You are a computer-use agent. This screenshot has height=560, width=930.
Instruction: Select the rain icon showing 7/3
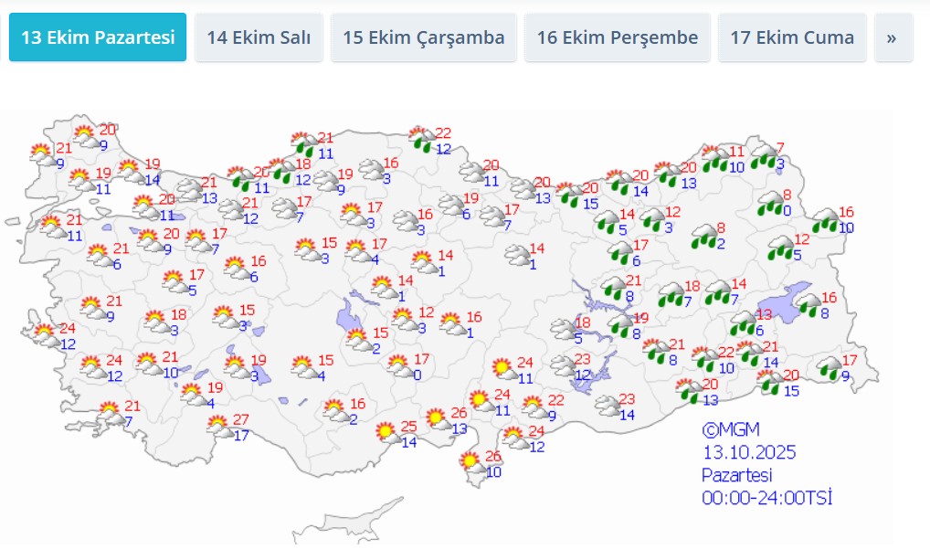(x=762, y=155)
